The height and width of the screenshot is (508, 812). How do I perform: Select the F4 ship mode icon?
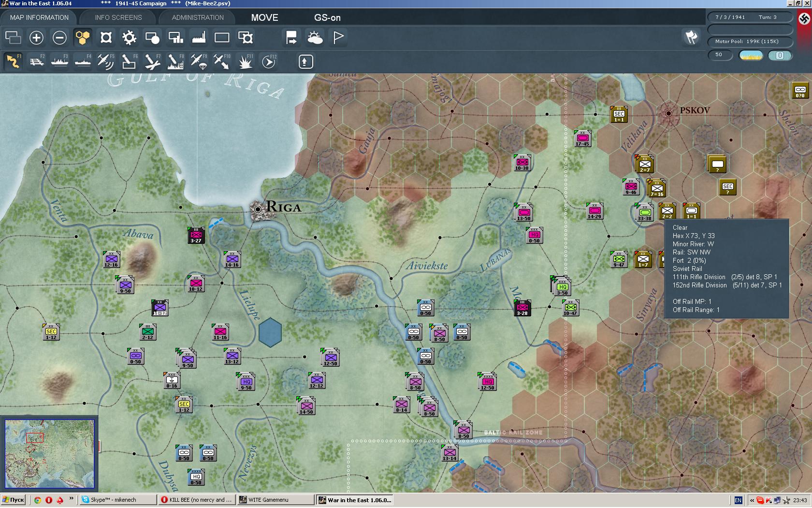pyautogui.click(x=83, y=61)
